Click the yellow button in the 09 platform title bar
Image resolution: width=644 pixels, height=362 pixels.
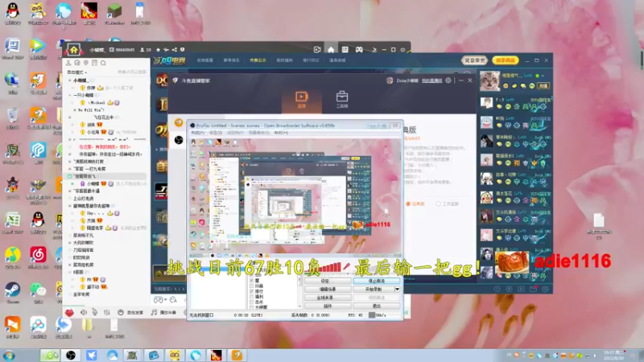506,60
